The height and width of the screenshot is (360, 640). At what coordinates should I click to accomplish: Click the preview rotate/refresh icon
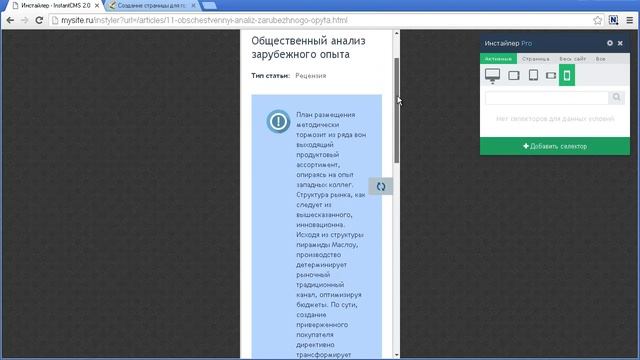pos(381,187)
